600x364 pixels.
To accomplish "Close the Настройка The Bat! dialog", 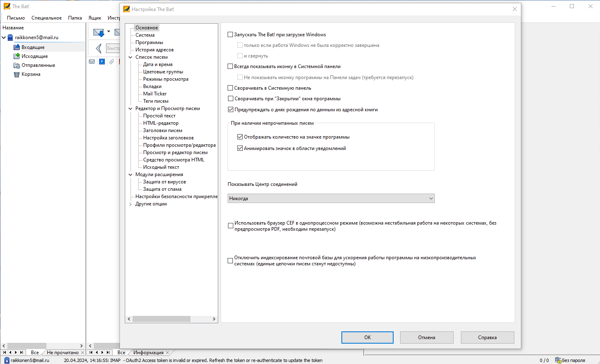I will pyautogui.click(x=515, y=9).
